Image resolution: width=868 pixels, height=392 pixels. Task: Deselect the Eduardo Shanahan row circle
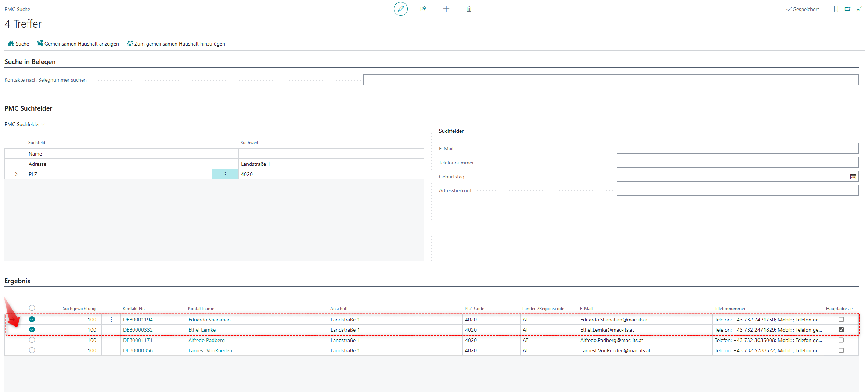coord(32,319)
